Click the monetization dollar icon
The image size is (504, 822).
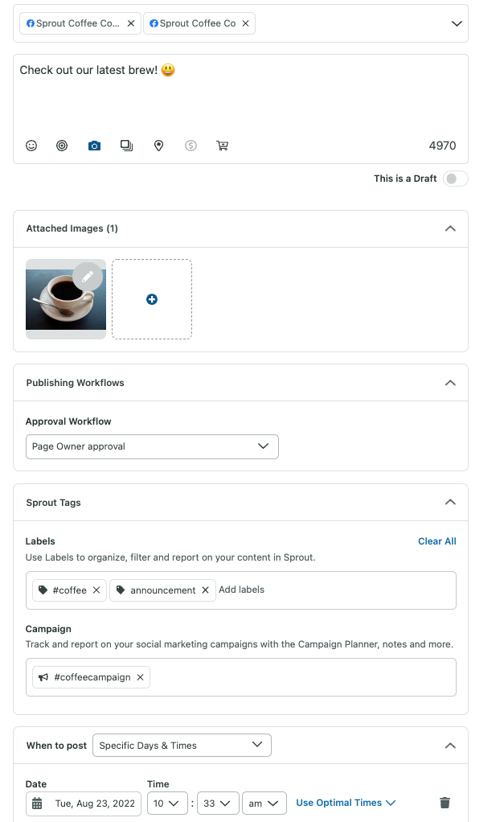pyautogui.click(x=191, y=146)
